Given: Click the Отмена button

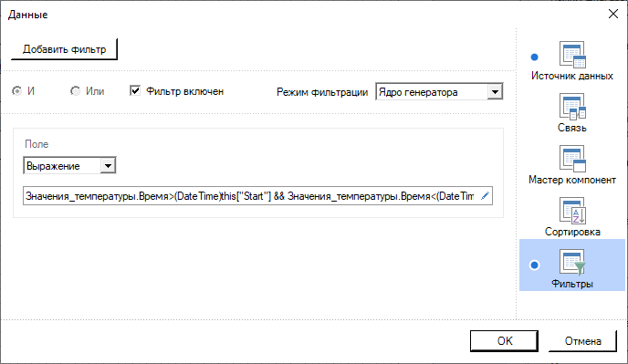Looking at the screenshot, I should [x=582, y=341].
